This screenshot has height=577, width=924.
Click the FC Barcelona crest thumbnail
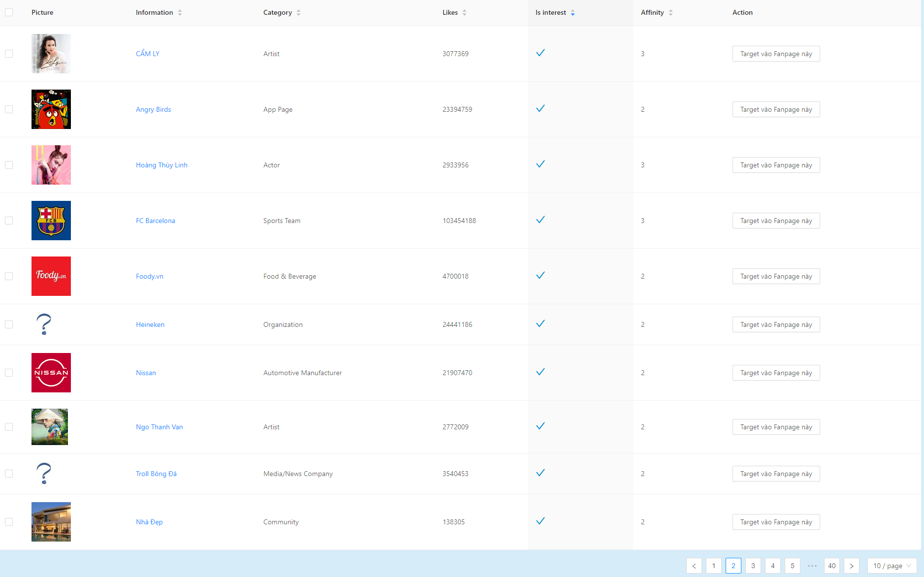point(51,221)
